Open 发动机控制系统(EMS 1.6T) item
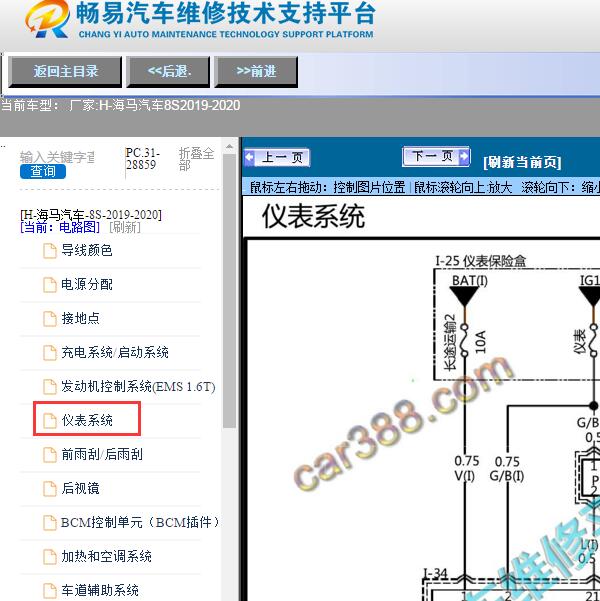The height and width of the screenshot is (601, 600). (138, 386)
